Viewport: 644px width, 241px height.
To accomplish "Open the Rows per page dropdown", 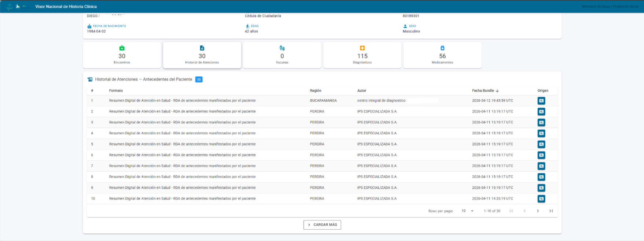I will [x=467, y=211].
